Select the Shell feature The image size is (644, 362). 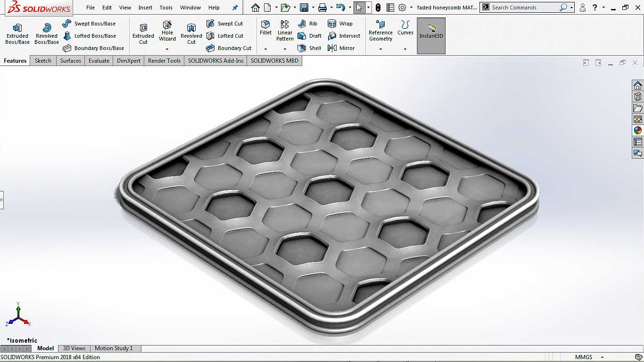[309, 48]
